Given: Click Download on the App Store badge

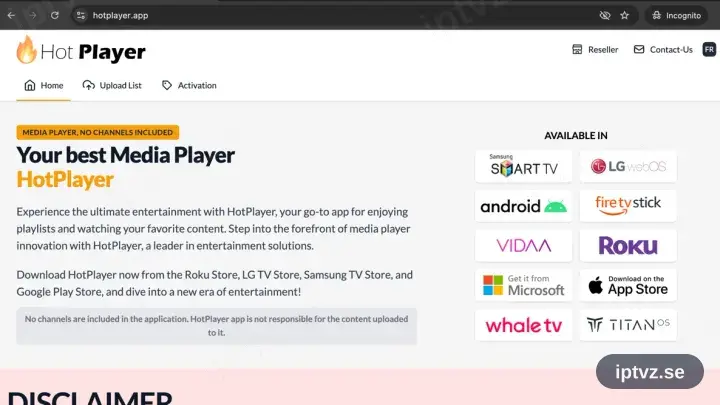Looking at the screenshot, I should tap(628, 285).
